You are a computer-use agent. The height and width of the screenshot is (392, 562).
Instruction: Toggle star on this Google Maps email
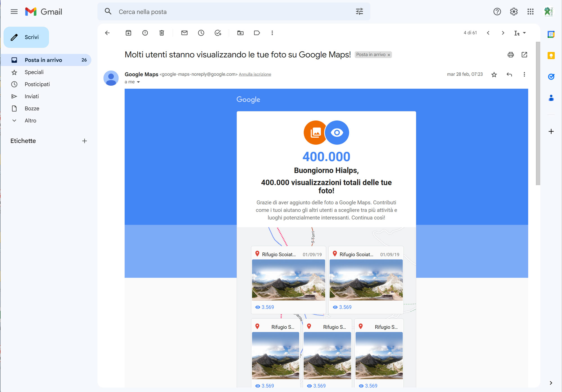(x=494, y=75)
